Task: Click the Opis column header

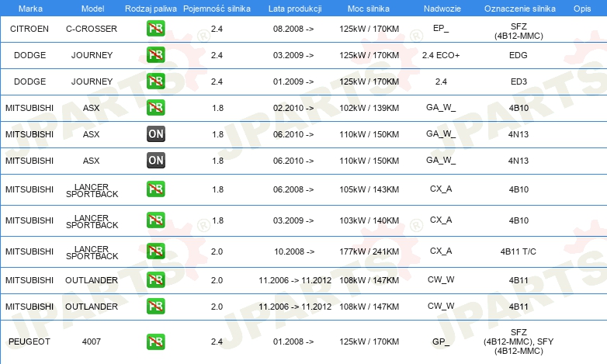Action: (x=582, y=9)
